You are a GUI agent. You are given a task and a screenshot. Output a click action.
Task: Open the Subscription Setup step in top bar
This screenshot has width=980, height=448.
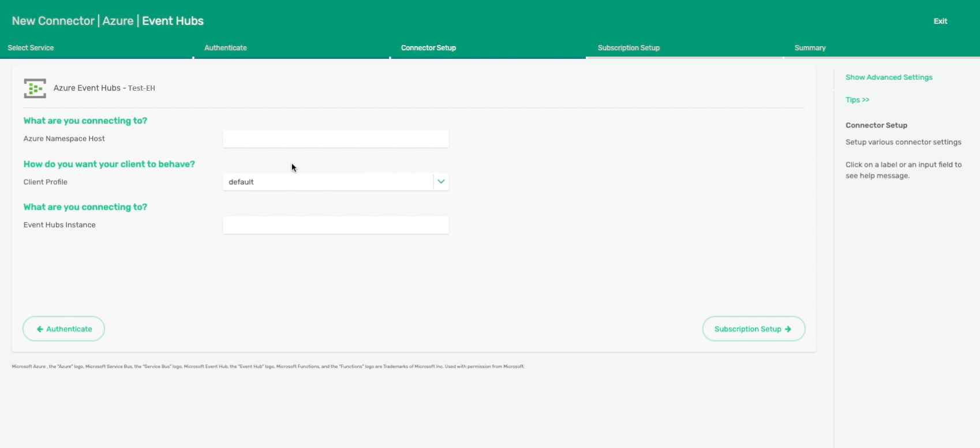pos(629,48)
